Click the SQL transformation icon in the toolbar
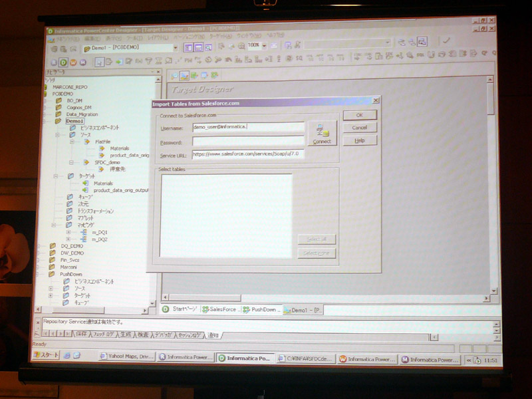This screenshot has width=532, height=399. [420, 55]
